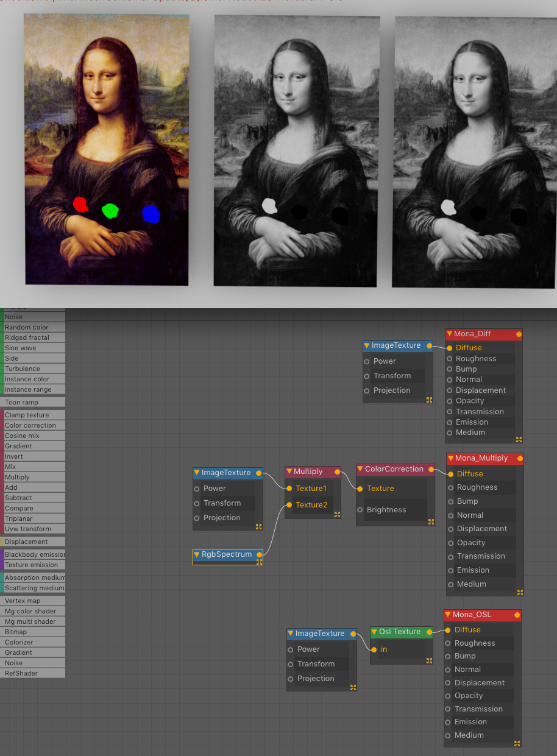Add a Sine wave node from list

tap(33, 348)
